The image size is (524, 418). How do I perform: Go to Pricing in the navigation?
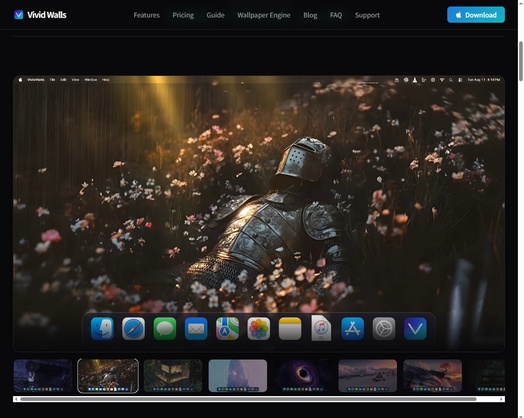pyautogui.click(x=183, y=15)
